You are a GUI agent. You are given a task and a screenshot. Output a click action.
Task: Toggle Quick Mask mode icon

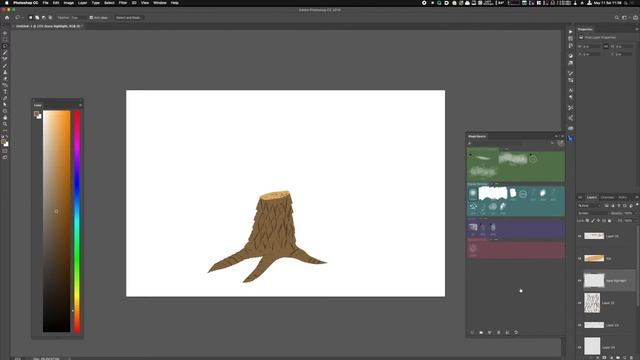pos(5,151)
